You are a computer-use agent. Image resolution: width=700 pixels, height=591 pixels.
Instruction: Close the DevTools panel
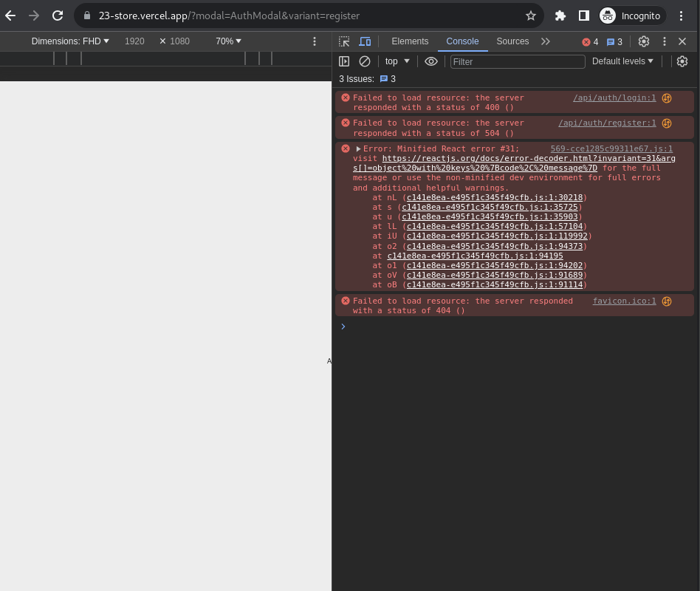682,41
